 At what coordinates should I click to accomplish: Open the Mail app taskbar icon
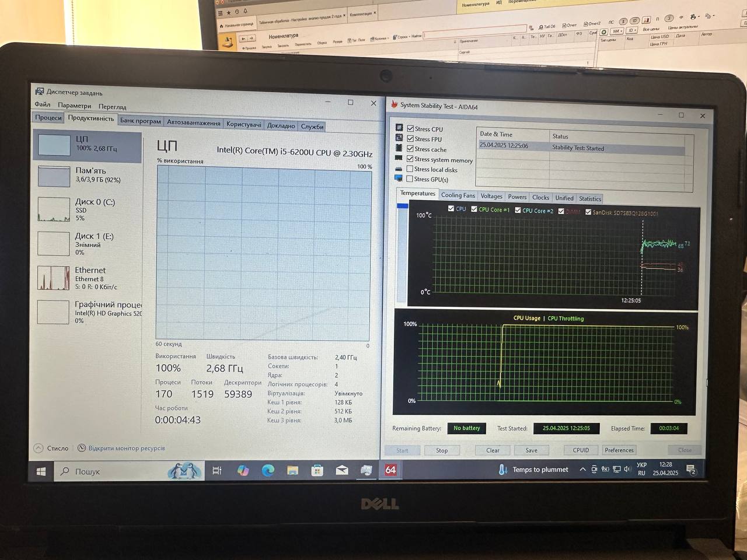[x=341, y=470]
